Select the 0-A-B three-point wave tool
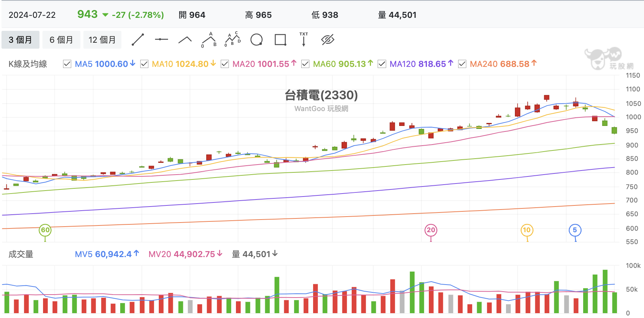Viewport: 644px width, 318px height. (209, 40)
